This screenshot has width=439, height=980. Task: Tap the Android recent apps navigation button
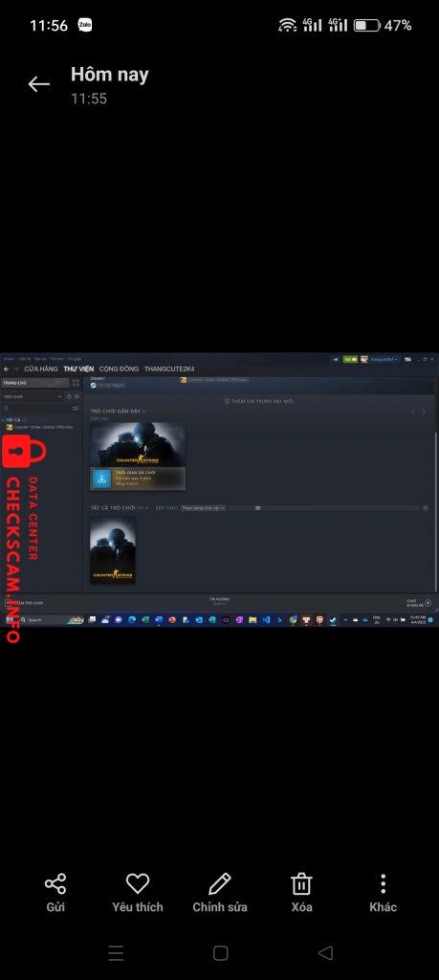click(116, 952)
